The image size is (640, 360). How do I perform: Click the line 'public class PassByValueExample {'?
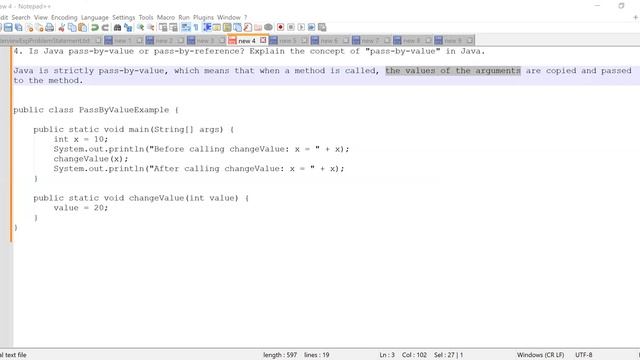[x=96, y=110]
